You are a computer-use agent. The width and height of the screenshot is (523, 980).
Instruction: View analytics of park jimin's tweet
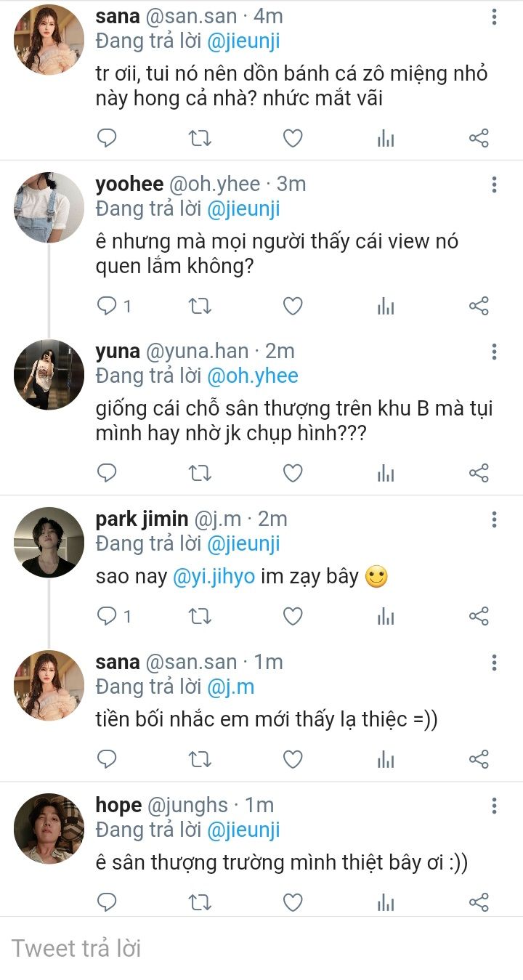click(386, 617)
